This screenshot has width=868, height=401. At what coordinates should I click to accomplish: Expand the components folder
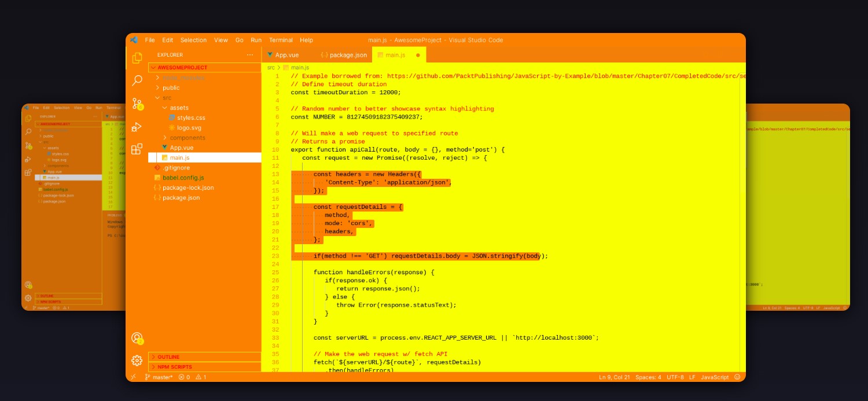tap(205, 138)
